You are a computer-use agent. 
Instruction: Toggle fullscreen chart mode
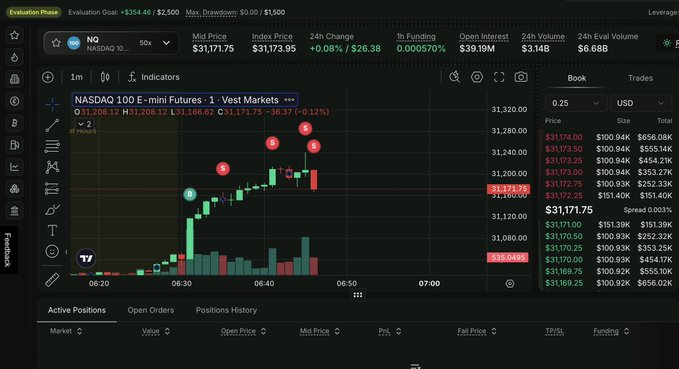[499, 77]
